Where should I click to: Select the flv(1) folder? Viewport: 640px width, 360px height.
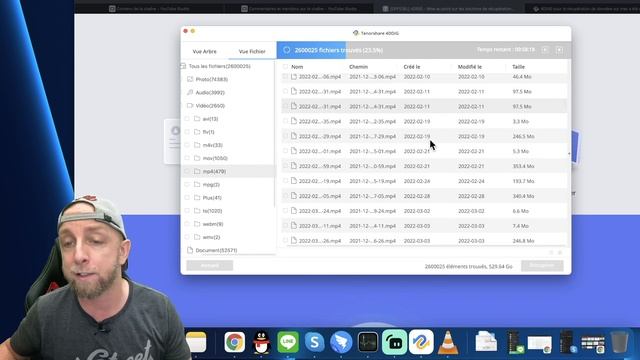pos(208,132)
